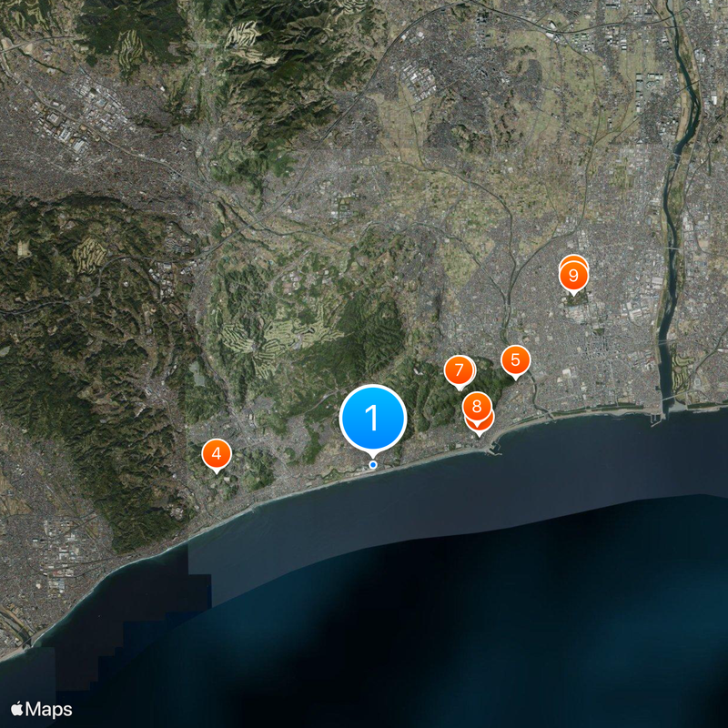Click the green park patch beneath pin 9
The image size is (728, 728).
tap(575, 300)
